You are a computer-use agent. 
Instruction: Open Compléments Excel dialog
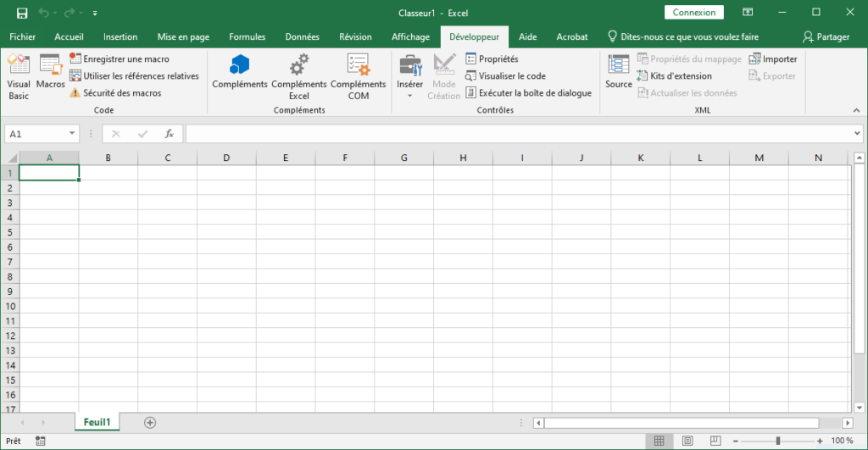pyautogui.click(x=299, y=77)
